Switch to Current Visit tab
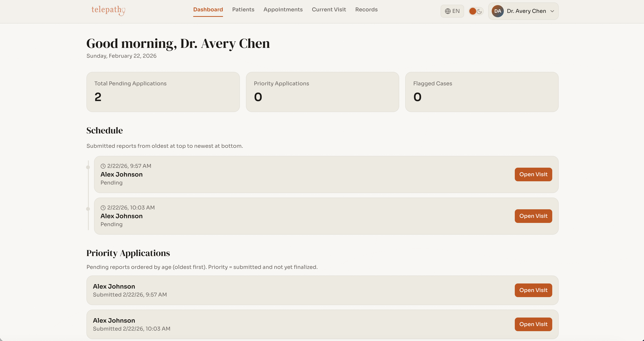 tap(329, 9)
